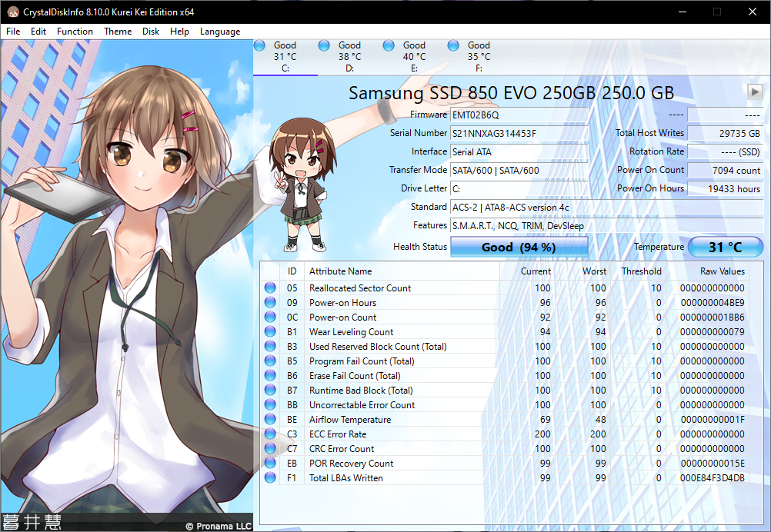
Task: Click status orb for Reallocated Sector Count
Action: point(270,288)
